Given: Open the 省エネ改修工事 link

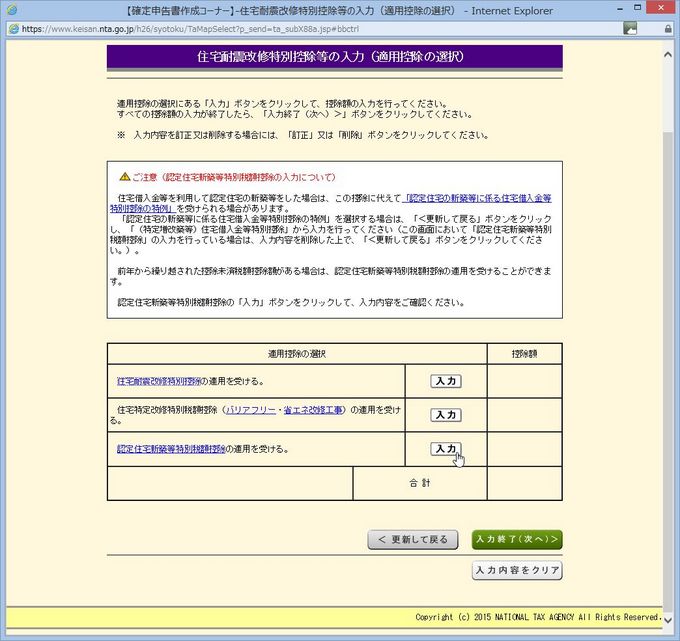Looking at the screenshot, I should [x=311, y=410].
